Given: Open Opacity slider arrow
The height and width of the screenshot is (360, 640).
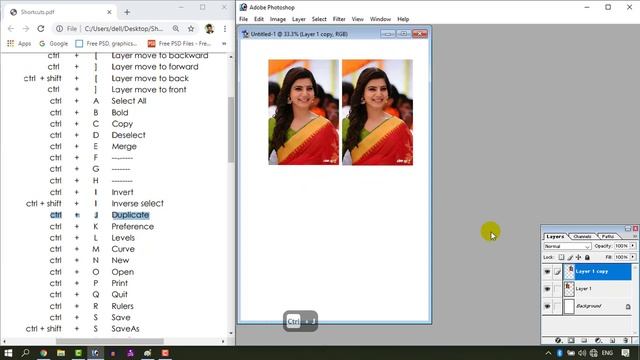Looking at the screenshot, I should tap(633, 246).
